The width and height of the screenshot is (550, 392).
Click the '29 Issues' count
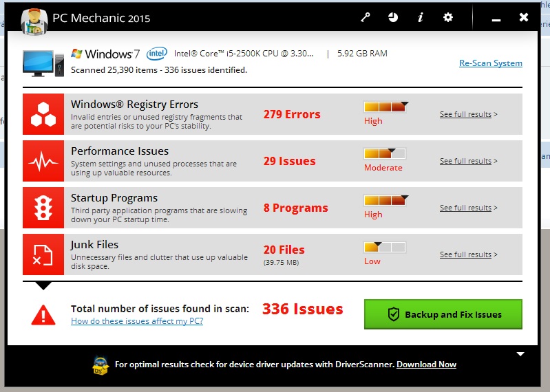point(289,161)
